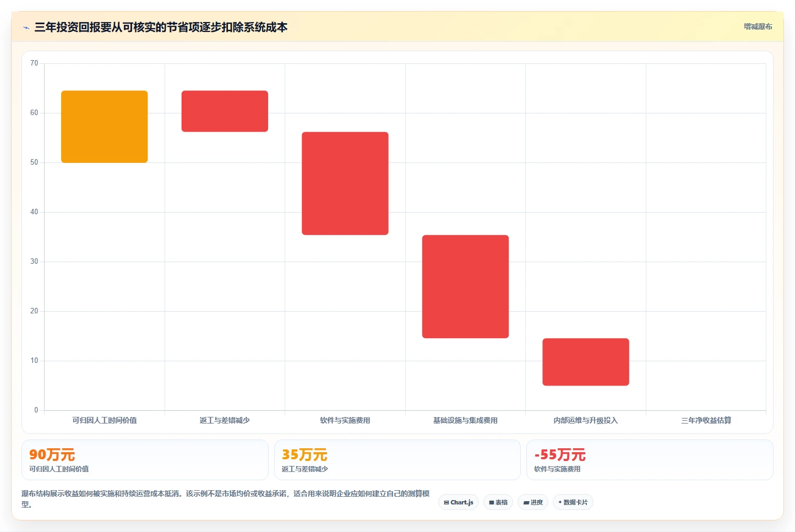Click x-axis label 内部运维与升级投入

tap(586, 420)
